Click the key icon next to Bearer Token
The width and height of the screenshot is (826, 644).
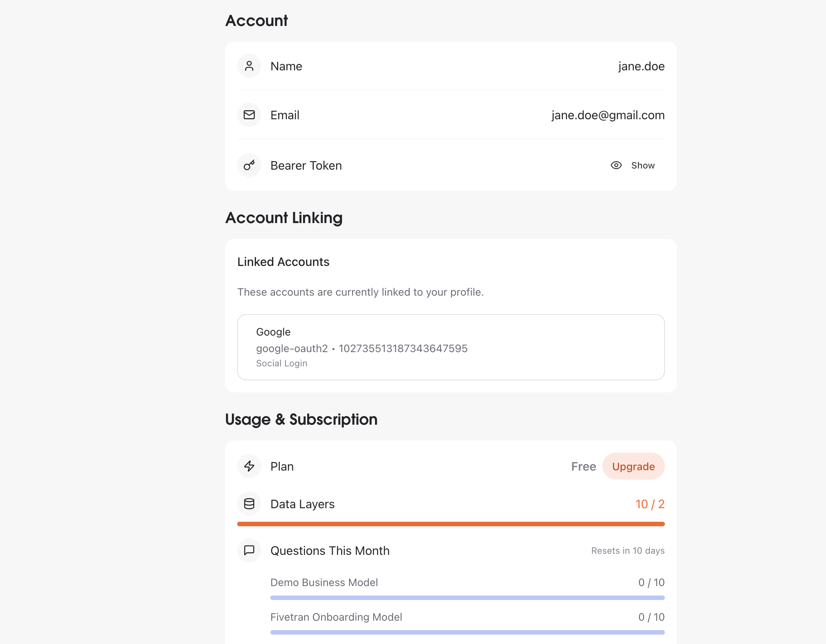coord(249,165)
